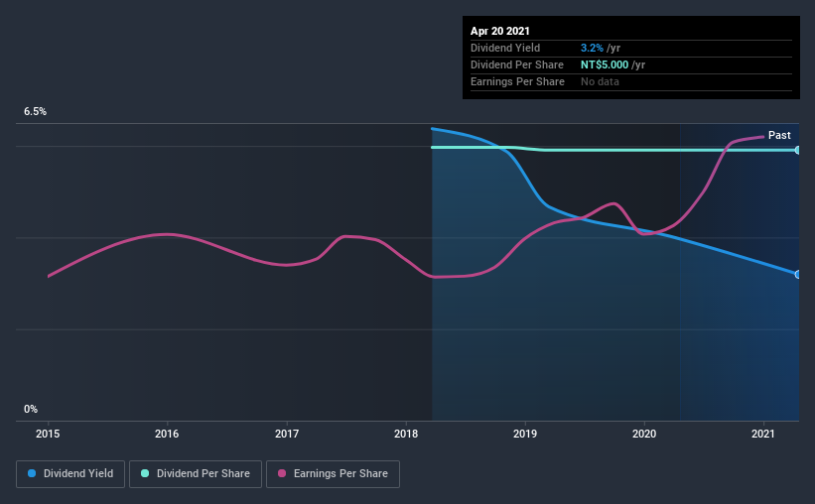
Task: Click the pink Earnings Per Share legend dot
Action: (282, 473)
